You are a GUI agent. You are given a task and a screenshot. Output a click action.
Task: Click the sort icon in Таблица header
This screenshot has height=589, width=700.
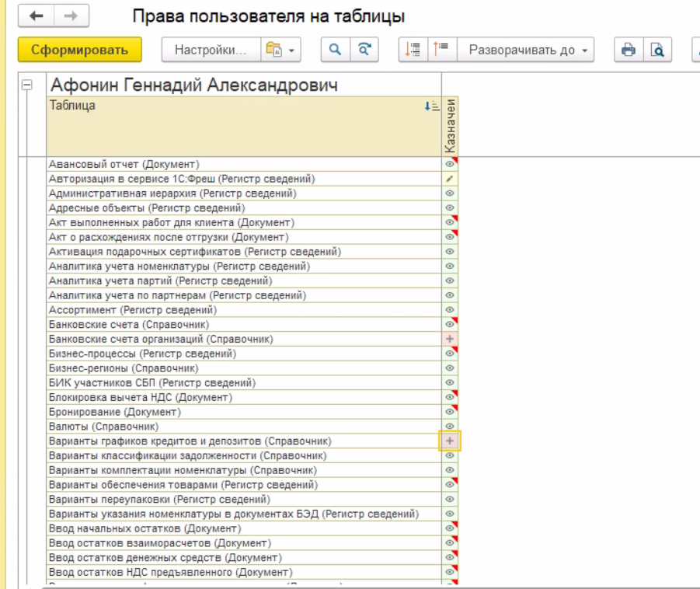click(432, 106)
